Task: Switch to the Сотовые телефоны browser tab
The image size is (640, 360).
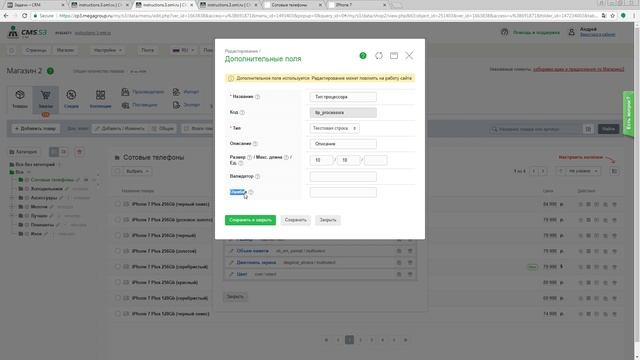Action: 293,5
